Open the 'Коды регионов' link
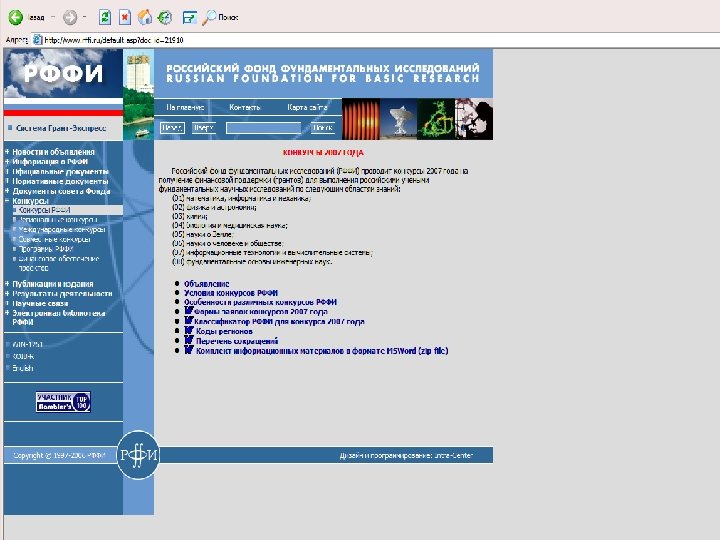Screen dimensions: 720x540 [x=224, y=332]
